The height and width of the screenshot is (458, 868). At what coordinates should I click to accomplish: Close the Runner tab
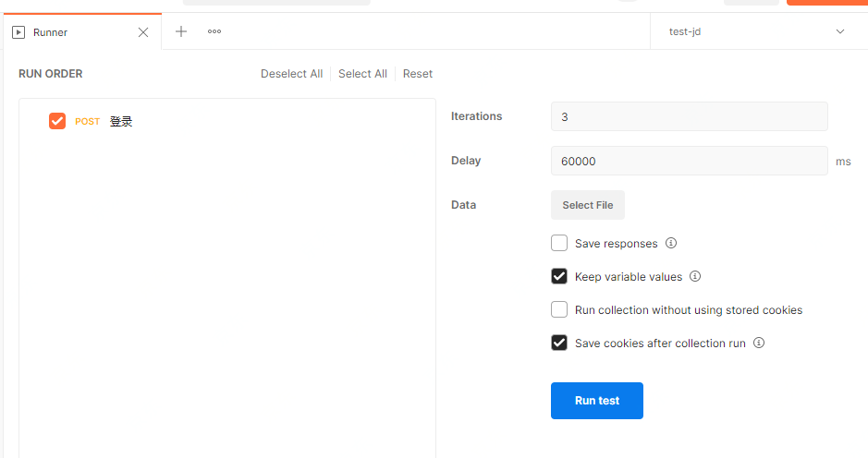pyautogui.click(x=143, y=32)
